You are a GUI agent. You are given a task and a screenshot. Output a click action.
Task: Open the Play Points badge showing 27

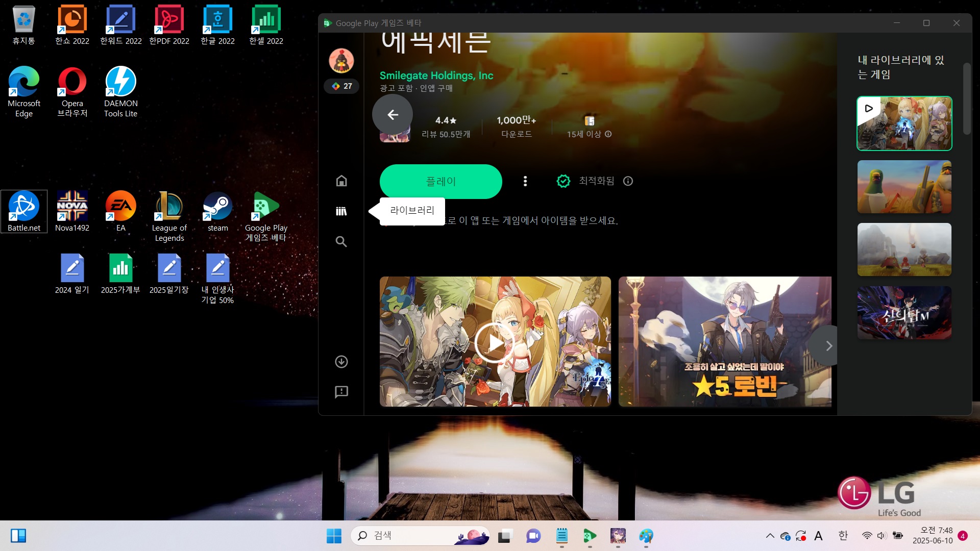[341, 86]
